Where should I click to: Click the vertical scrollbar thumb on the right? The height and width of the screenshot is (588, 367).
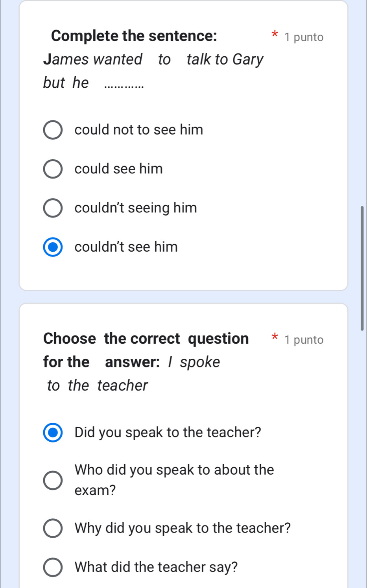[x=362, y=268]
